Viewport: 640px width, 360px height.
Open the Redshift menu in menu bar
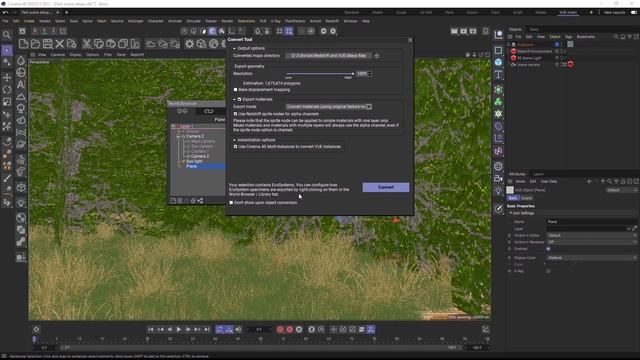(x=332, y=21)
